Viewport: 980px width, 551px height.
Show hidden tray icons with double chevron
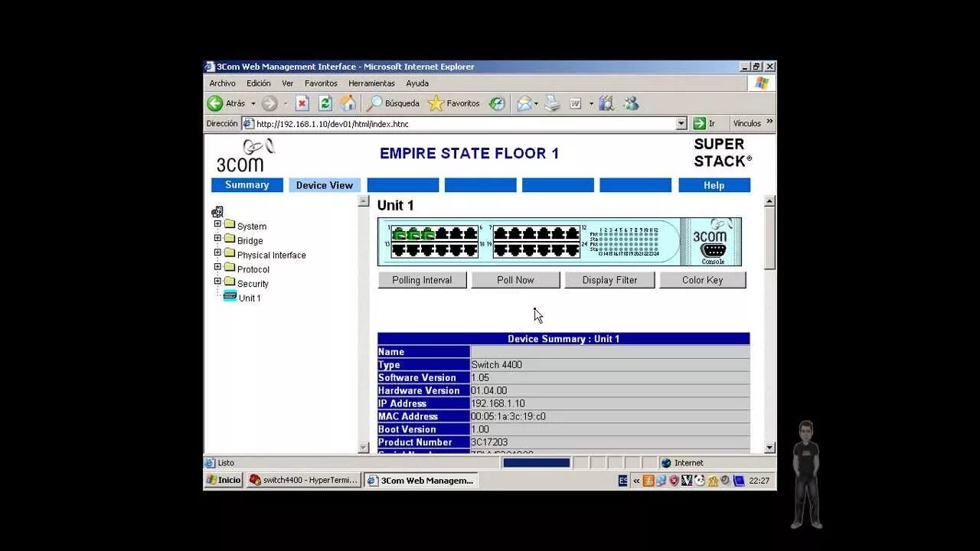point(636,481)
